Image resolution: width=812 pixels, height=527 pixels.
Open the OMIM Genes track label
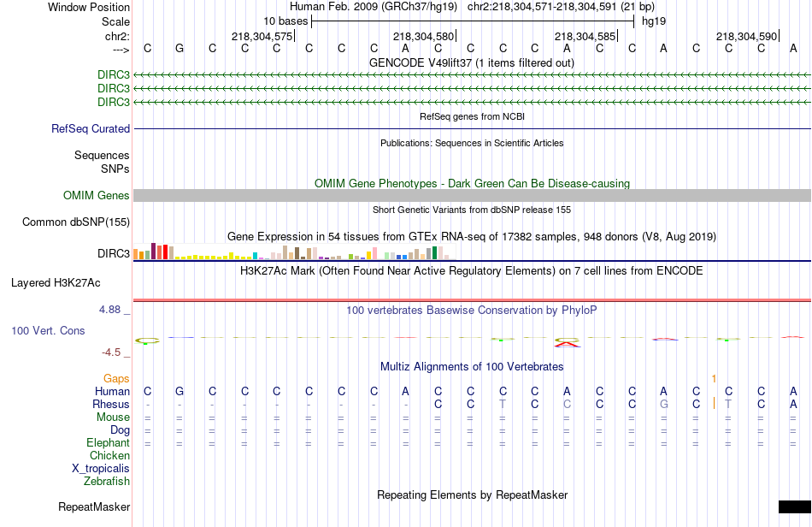coord(97,195)
